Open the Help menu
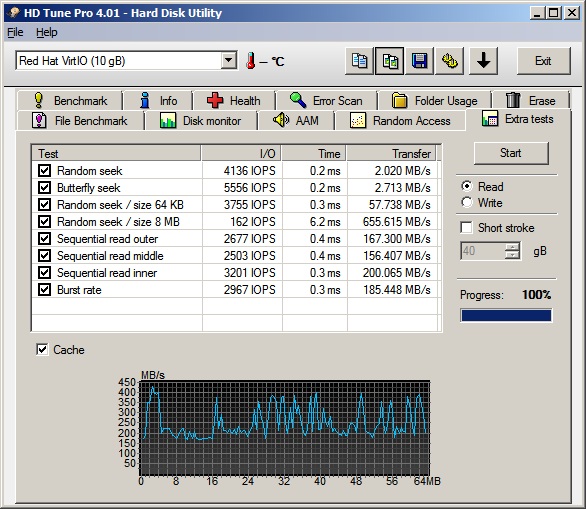The width and height of the screenshot is (586, 509). (x=47, y=32)
